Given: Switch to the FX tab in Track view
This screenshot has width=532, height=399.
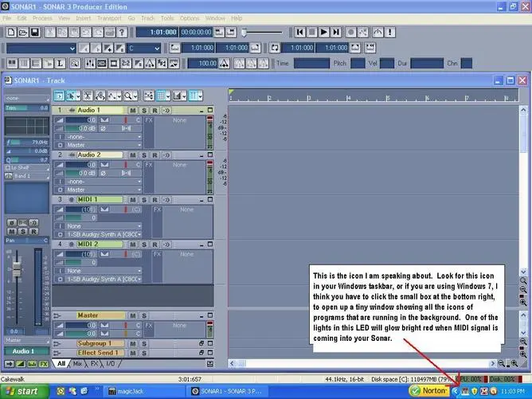Looking at the screenshot, I should [94, 364].
